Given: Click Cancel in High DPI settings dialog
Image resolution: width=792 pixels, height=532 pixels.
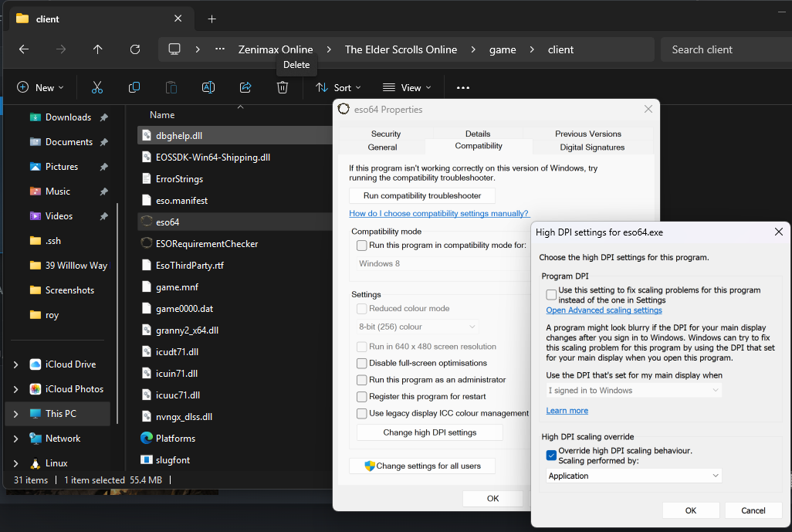Looking at the screenshot, I should coord(753,510).
